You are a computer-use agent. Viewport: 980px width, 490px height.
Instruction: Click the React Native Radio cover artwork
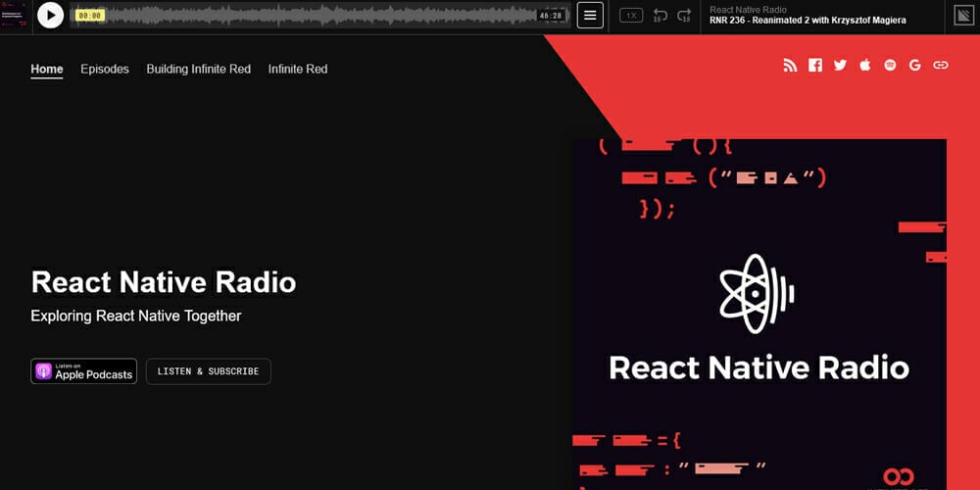coord(759,315)
